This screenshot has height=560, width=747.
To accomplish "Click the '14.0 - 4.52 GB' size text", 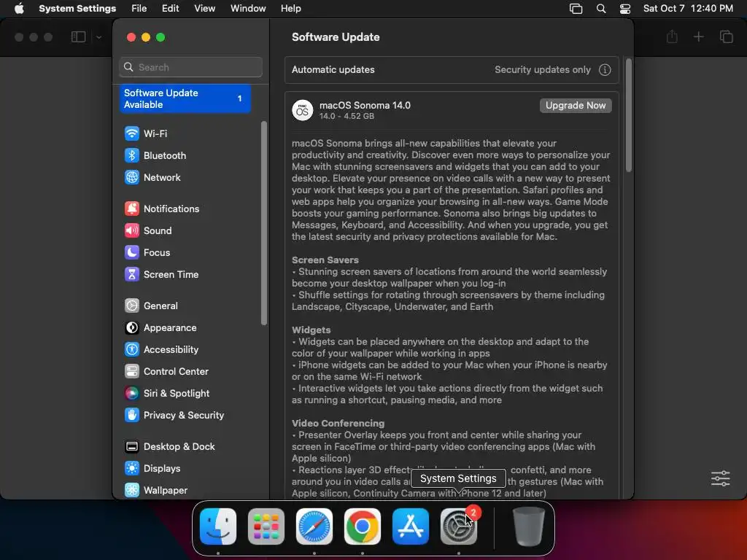I will pyautogui.click(x=347, y=116).
